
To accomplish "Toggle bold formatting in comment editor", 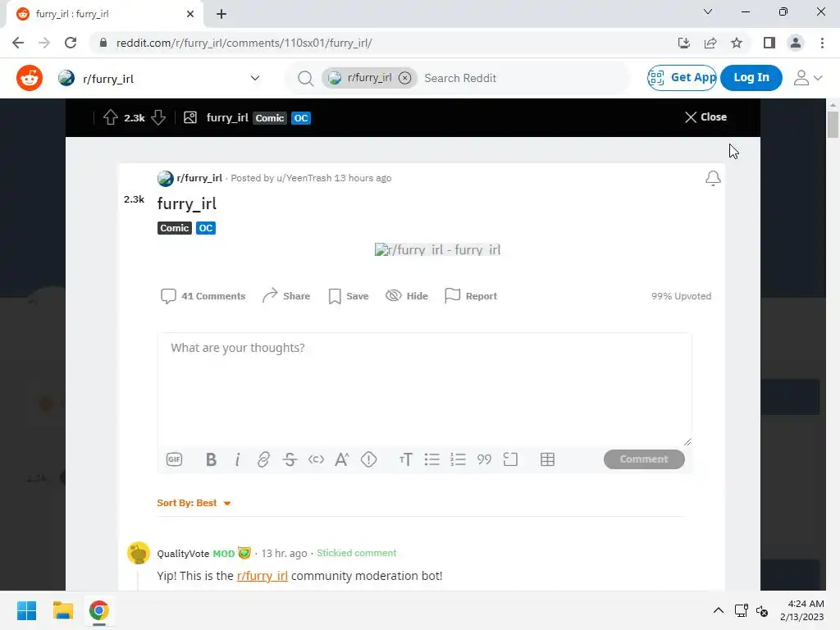I will [211, 459].
